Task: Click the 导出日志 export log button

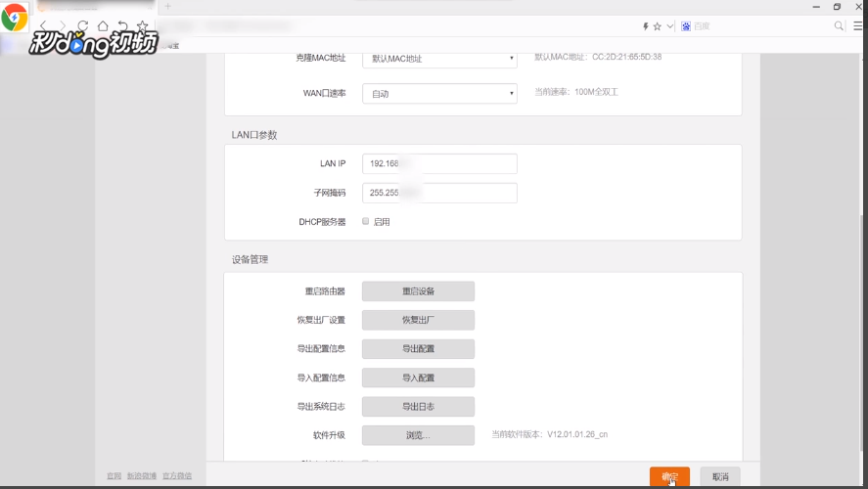Action: [x=418, y=407]
